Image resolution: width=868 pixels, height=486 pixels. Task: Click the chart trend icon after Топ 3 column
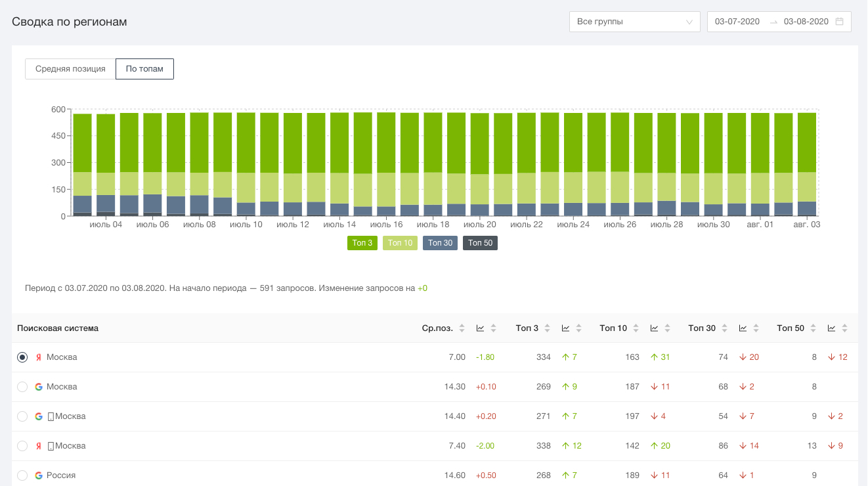566,328
